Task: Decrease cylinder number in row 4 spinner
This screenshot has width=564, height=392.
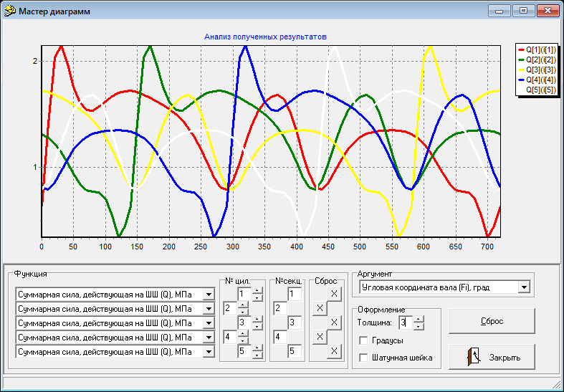Action: coord(243,341)
